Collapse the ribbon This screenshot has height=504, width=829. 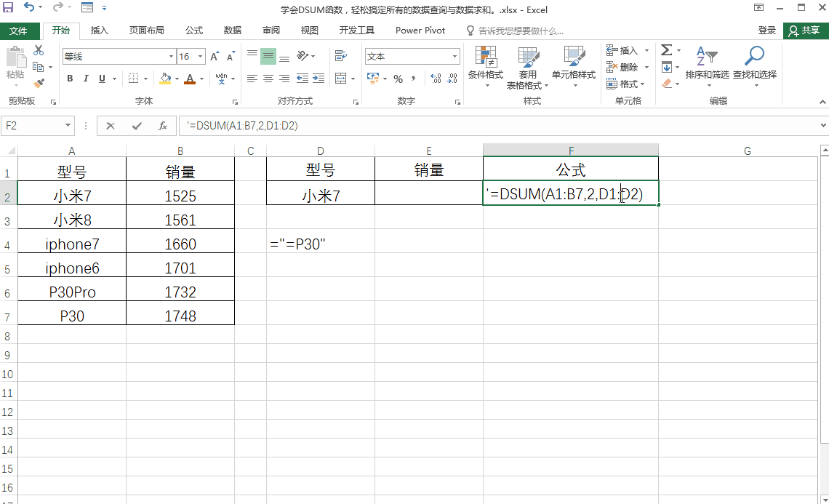[822, 102]
